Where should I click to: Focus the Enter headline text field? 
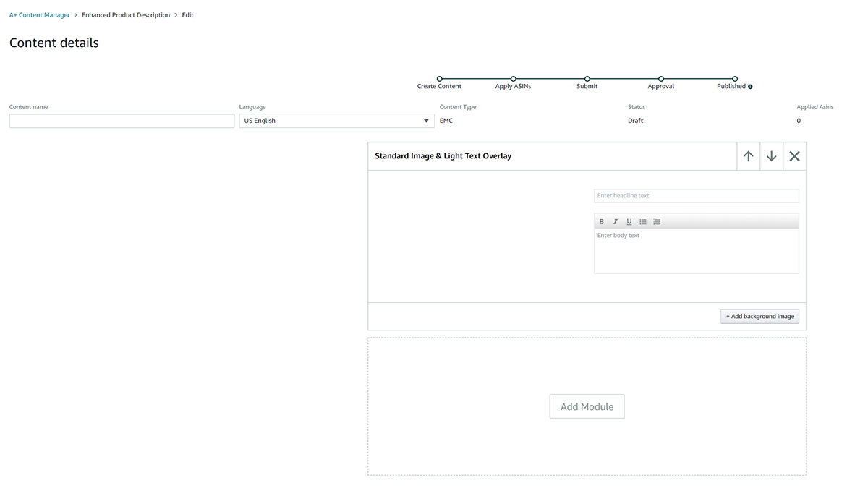pyautogui.click(x=696, y=196)
